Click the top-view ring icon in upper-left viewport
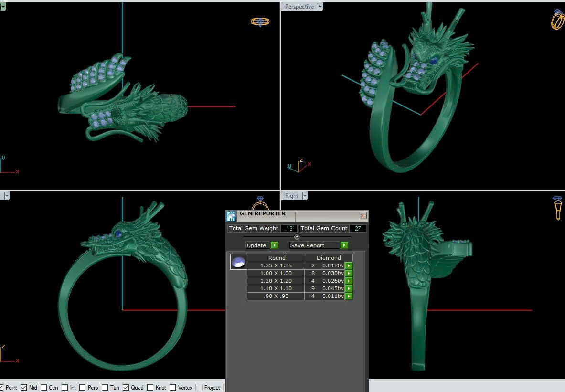 (260, 21)
